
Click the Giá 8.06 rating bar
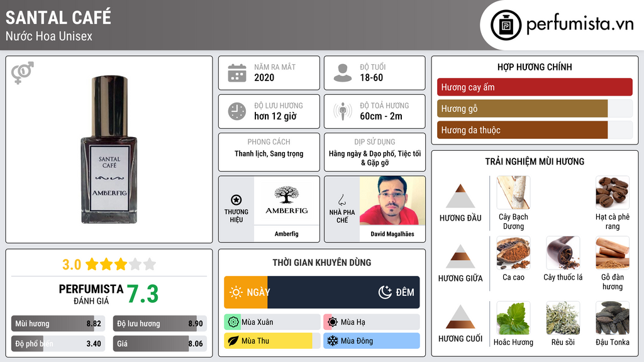(x=160, y=344)
